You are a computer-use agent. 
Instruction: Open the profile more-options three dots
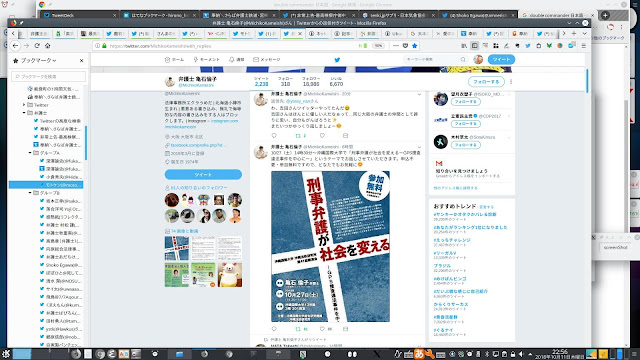pyautogui.click(x=511, y=82)
